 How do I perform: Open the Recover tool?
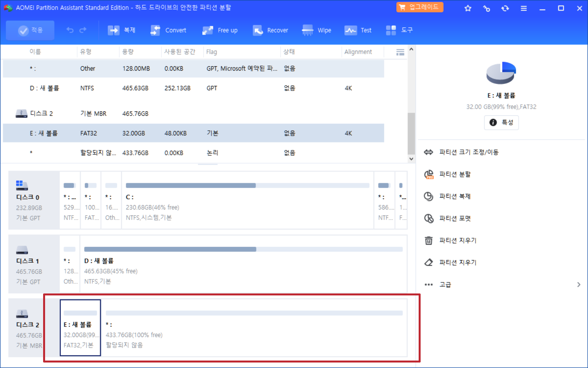[x=270, y=30]
